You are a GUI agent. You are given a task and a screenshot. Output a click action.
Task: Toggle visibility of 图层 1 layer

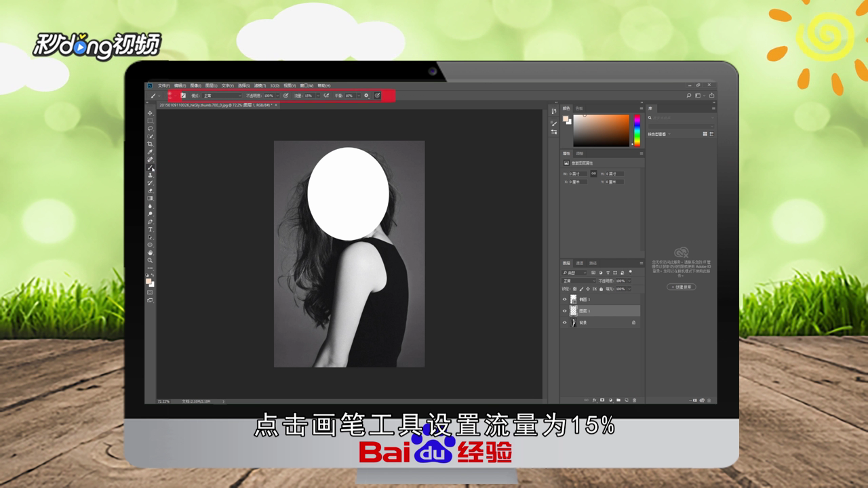tap(564, 311)
